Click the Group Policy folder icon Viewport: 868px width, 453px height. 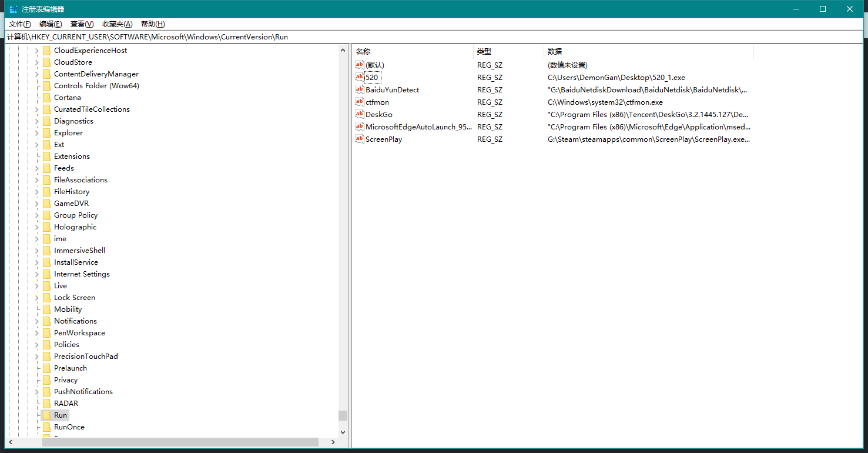pyautogui.click(x=46, y=215)
